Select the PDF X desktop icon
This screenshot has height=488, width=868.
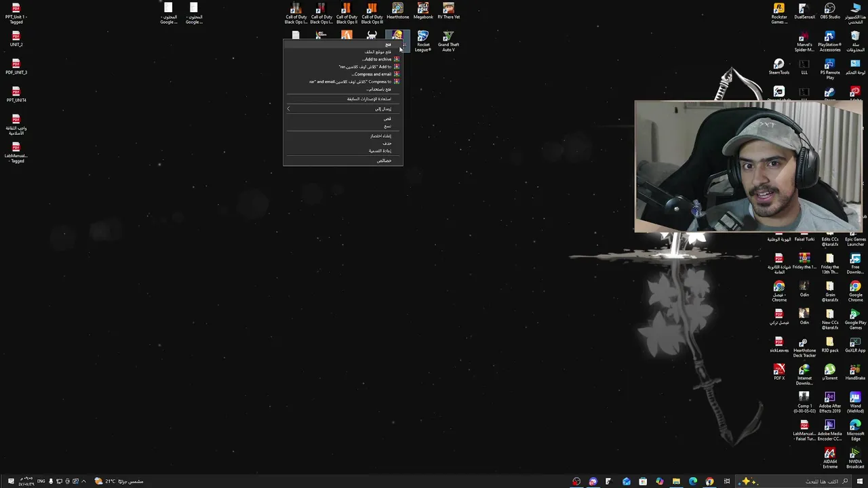pos(779,373)
